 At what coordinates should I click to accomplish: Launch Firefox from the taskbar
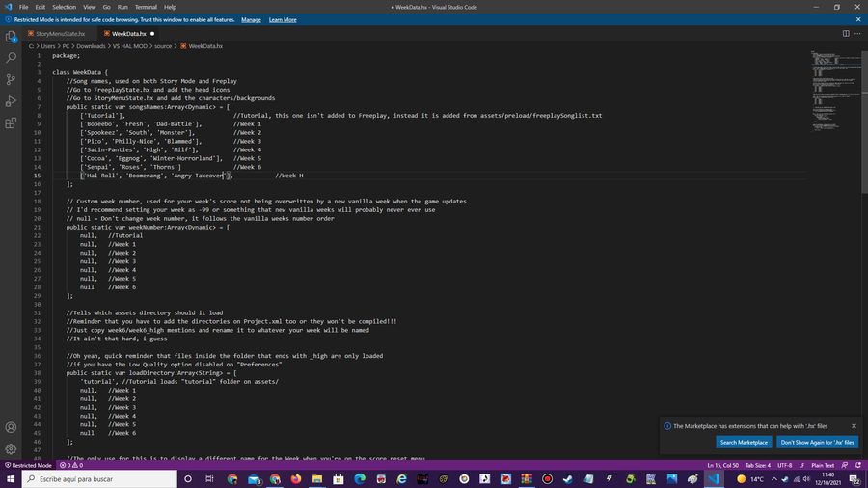(x=296, y=479)
